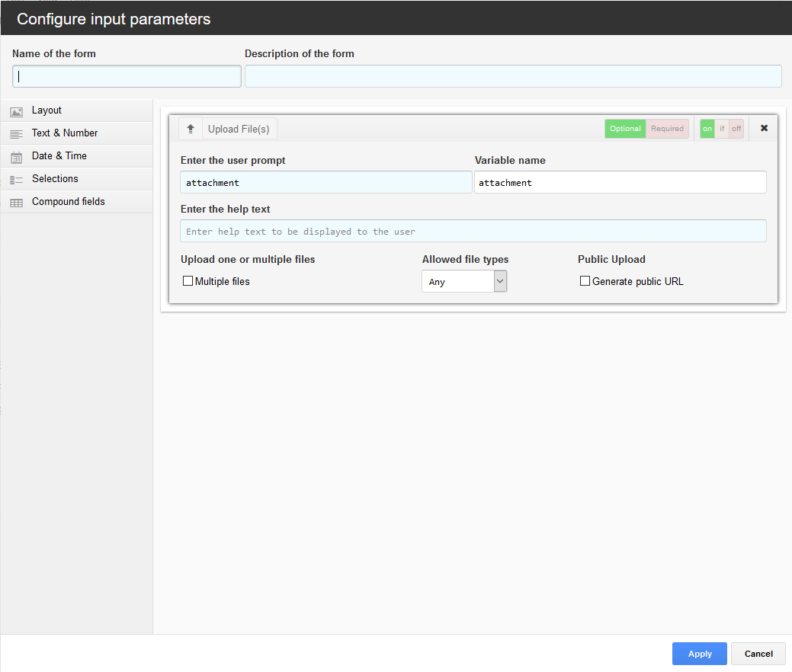Click the Text & Number lines icon
The height and width of the screenshot is (672, 792).
[x=16, y=134]
